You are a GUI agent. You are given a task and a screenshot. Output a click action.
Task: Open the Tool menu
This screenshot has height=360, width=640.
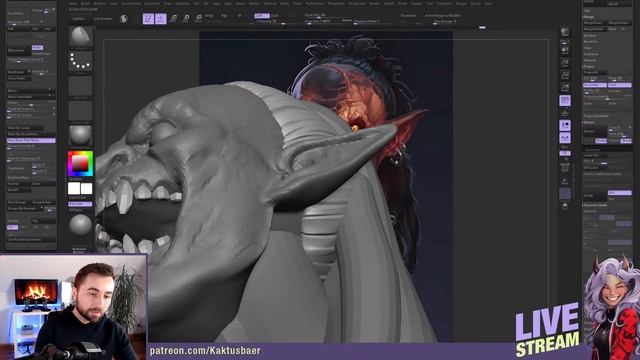[429, 3]
